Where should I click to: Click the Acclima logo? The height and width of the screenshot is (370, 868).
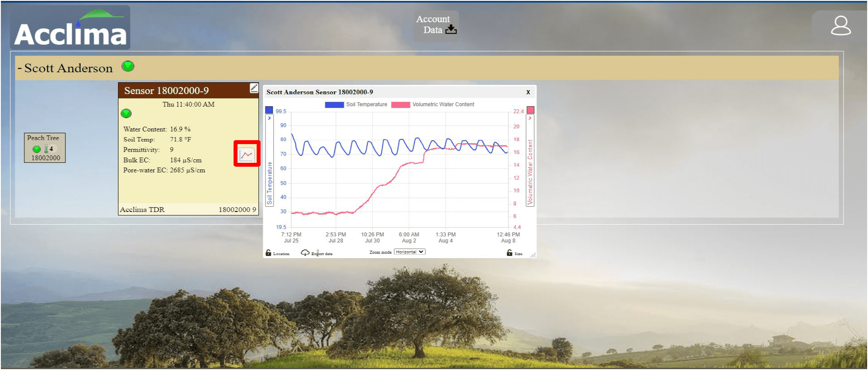coord(70,28)
